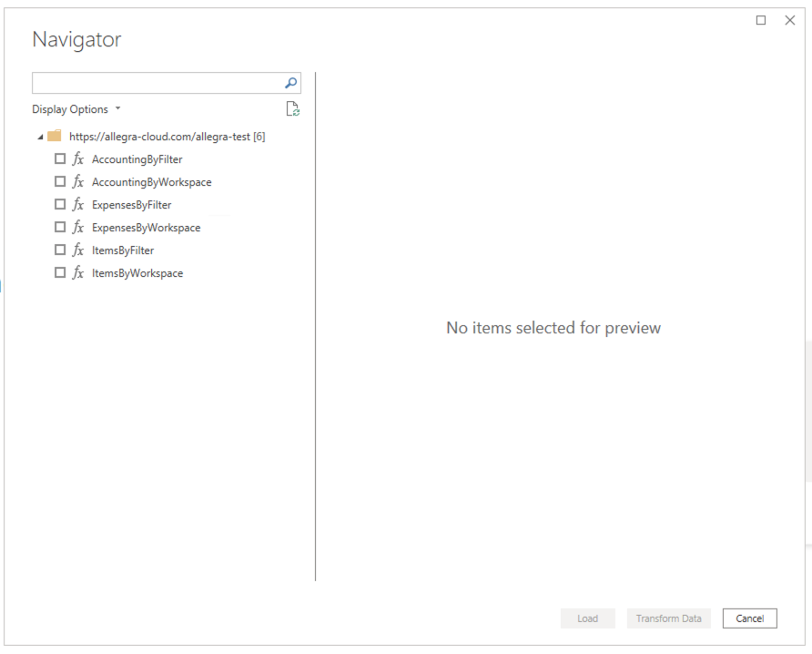The width and height of the screenshot is (812, 654).
Task: Click the Load button
Action: point(587,618)
